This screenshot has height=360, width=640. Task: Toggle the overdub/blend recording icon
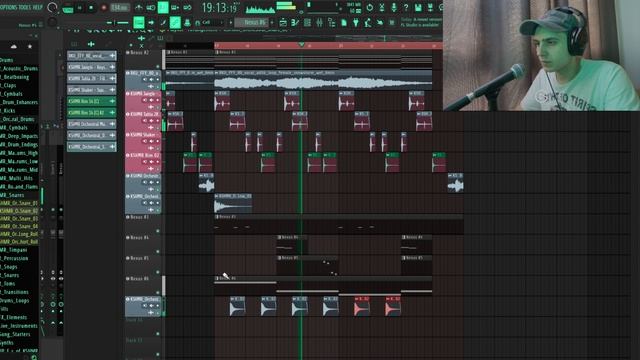coord(175,7)
